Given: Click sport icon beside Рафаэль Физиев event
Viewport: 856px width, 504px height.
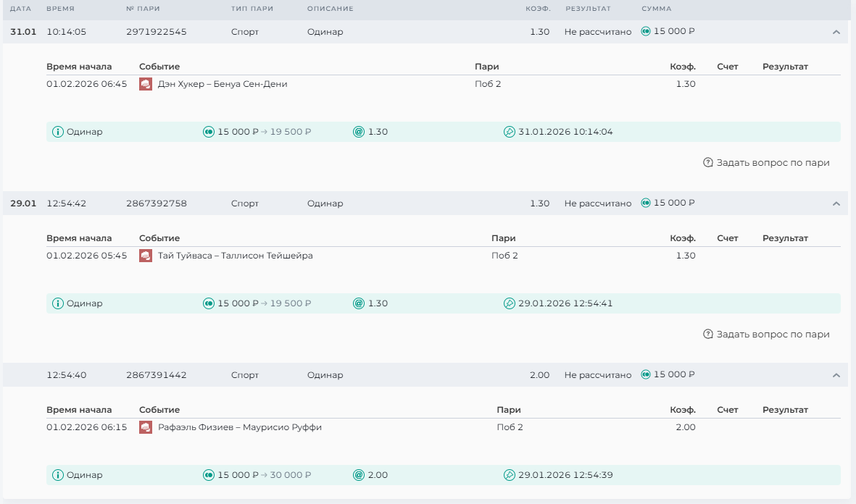Looking at the screenshot, I should point(145,427).
